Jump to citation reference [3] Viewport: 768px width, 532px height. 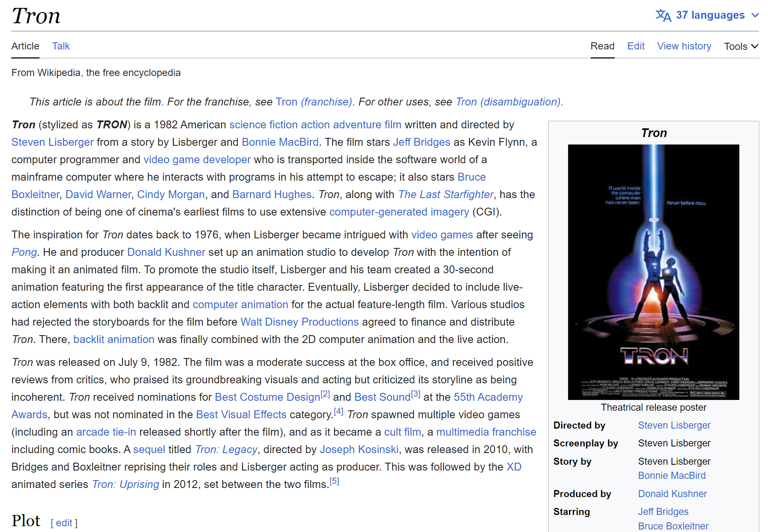coord(416,394)
